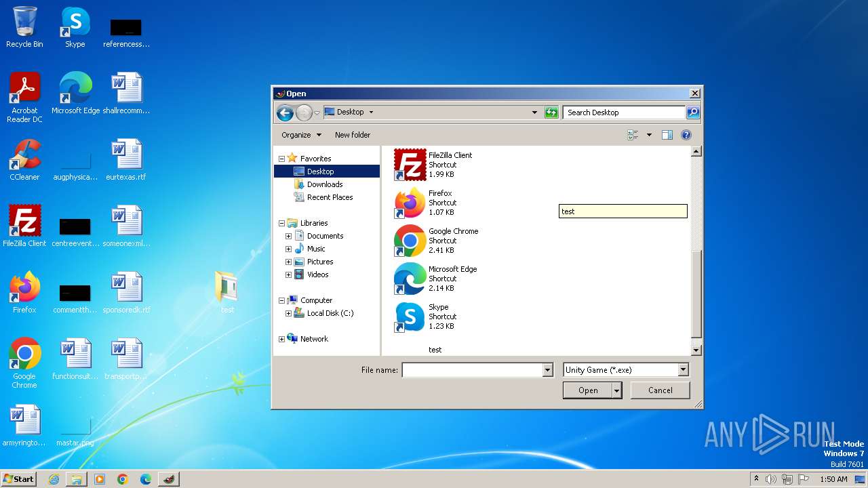The width and height of the screenshot is (868, 488).
Task: Select Acrobat Reader DC desktop icon
Action: [x=24, y=98]
